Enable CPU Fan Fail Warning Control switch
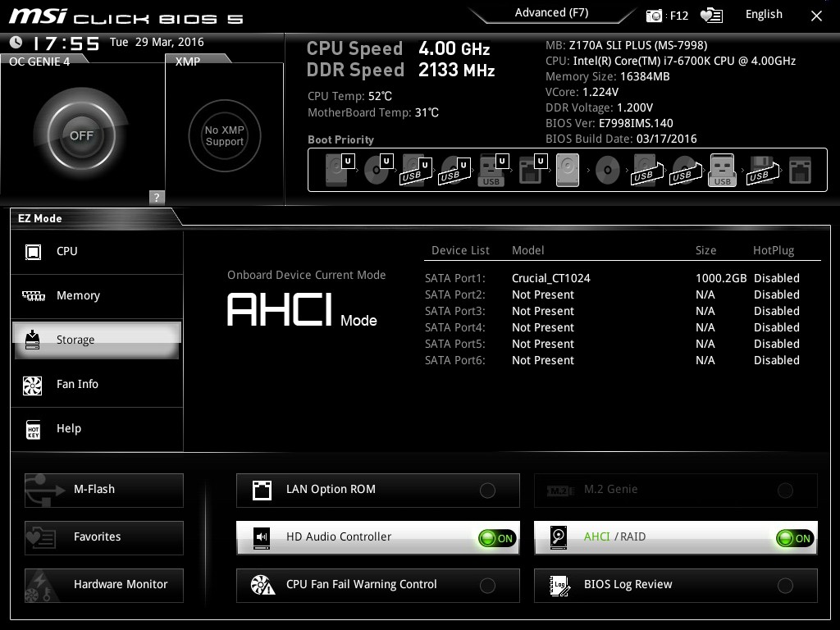Viewport: 840px width, 630px height. click(x=487, y=586)
